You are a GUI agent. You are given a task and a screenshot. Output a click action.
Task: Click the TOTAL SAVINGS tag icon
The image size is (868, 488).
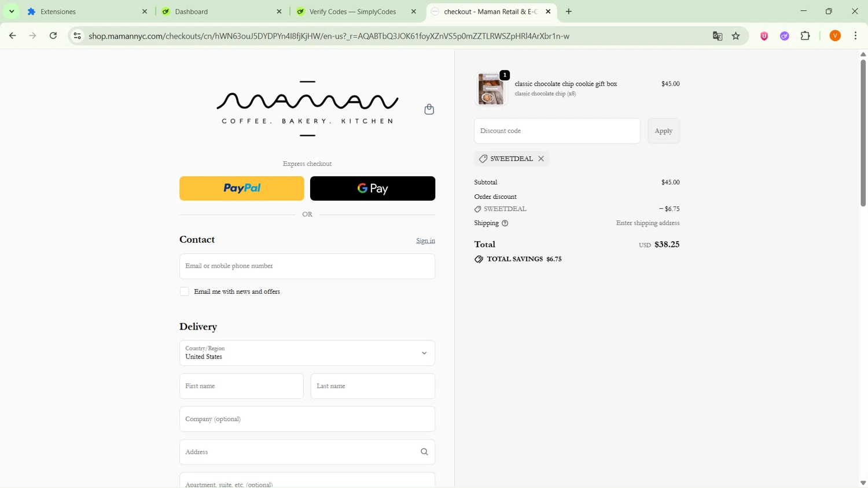coord(479,259)
